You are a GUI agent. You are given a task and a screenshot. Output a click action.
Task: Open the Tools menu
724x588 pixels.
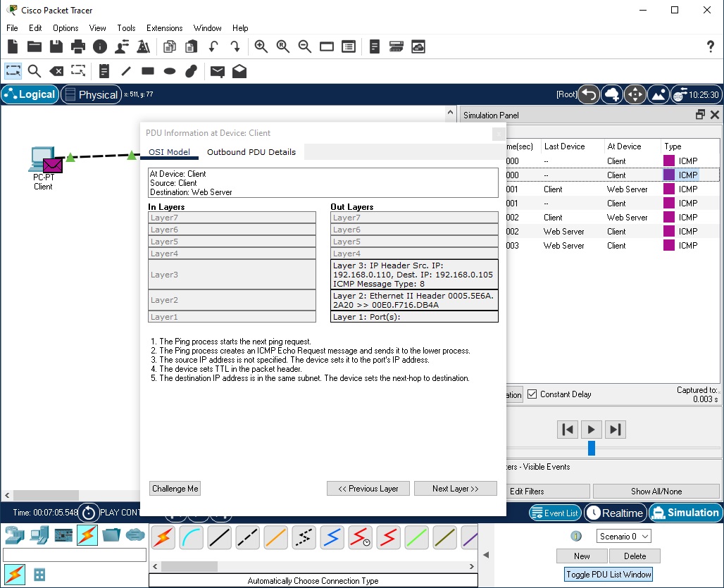point(126,28)
